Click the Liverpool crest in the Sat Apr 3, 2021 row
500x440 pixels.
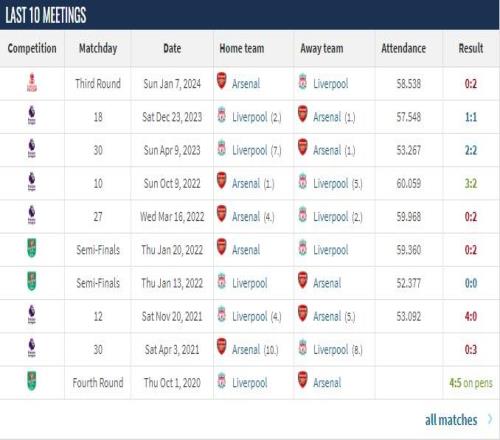tap(303, 348)
